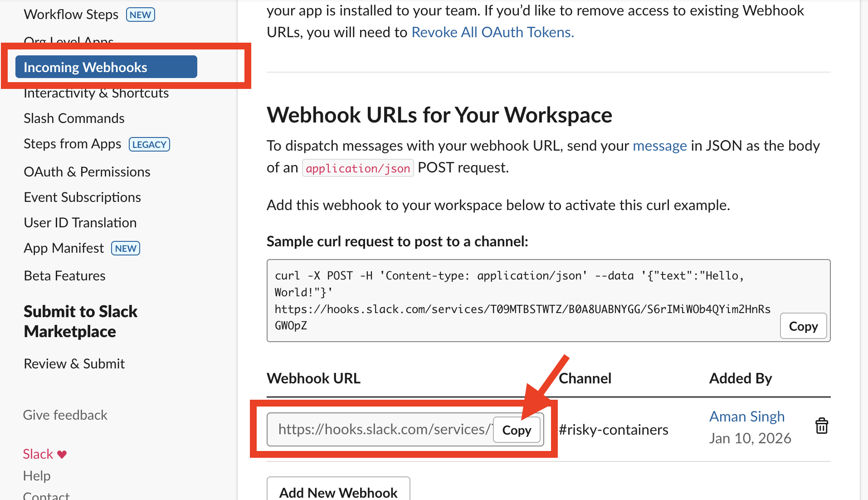
Task: Open Beta Features page
Action: 64,276
